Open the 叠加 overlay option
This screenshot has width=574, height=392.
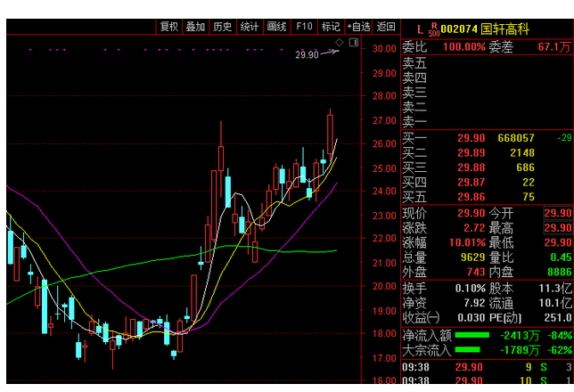click(195, 27)
